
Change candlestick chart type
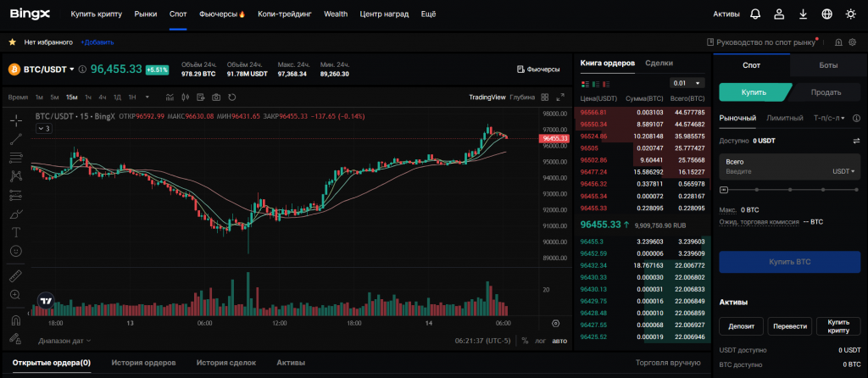(x=186, y=97)
